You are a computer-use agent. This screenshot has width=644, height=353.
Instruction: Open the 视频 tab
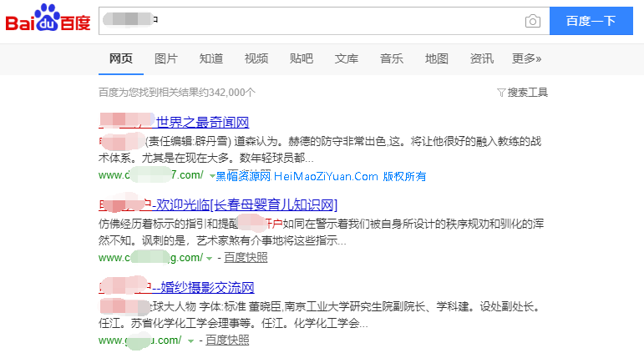click(256, 58)
